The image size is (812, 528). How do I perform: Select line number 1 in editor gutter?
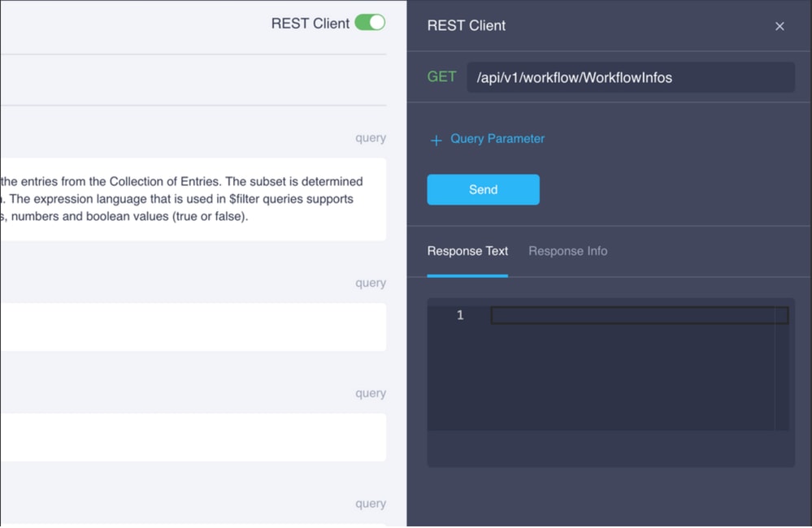click(x=460, y=315)
